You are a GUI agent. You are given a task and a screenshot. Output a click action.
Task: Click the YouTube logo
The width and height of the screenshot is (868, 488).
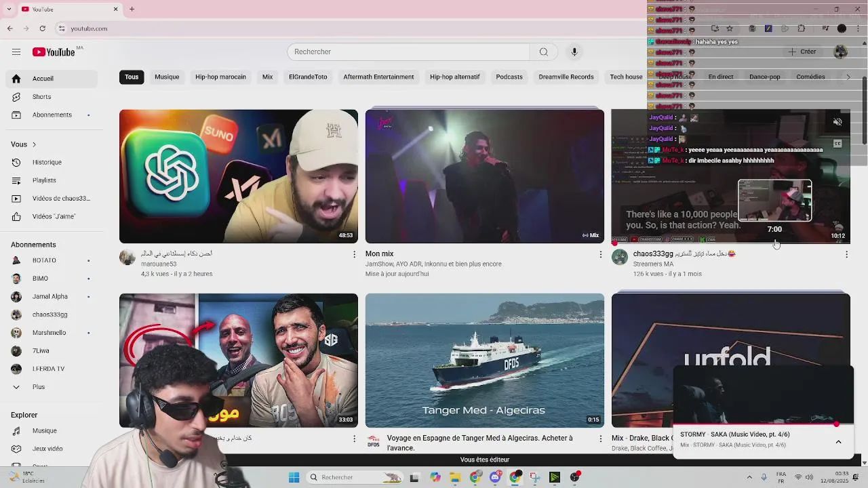pos(54,52)
